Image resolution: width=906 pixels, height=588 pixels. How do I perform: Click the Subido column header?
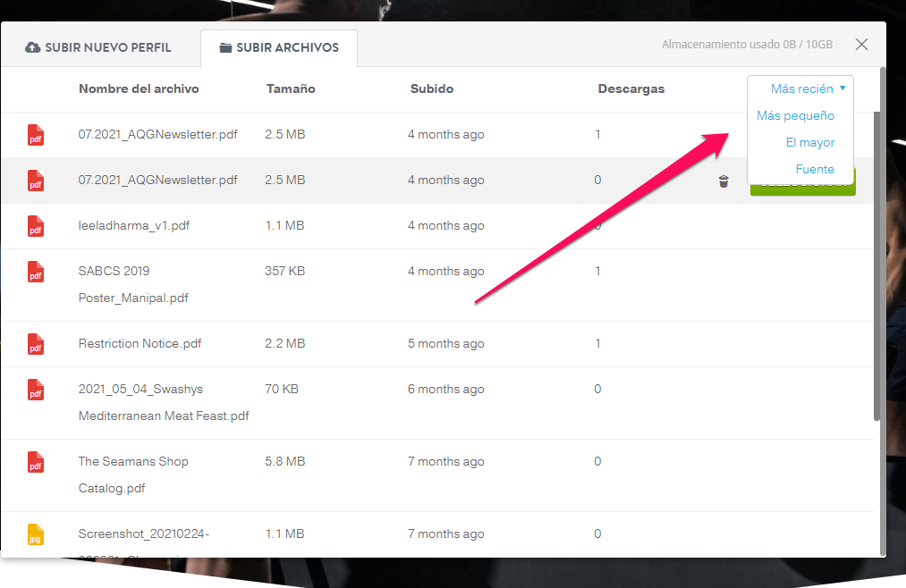(432, 88)
